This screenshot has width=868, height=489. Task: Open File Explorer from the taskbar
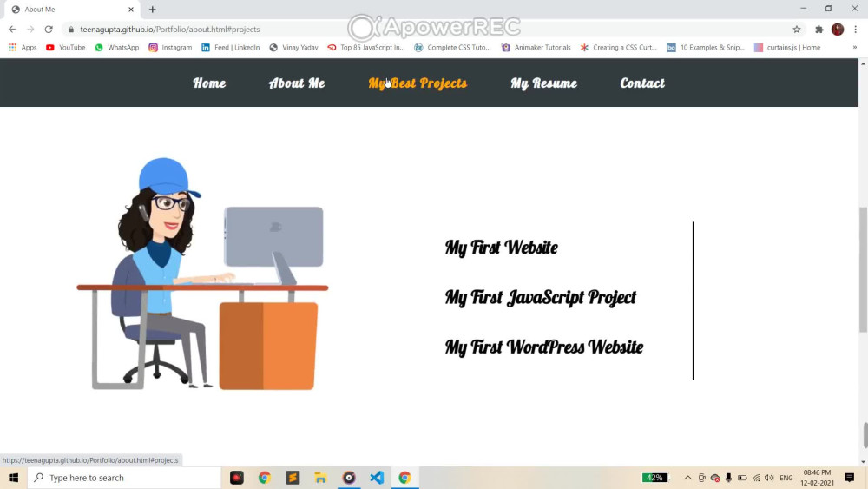pyautogui.click(x=320, y=478)
